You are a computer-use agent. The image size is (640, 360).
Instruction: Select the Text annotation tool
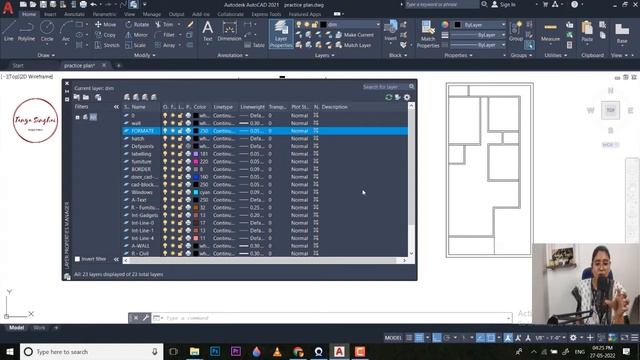click(x=207, y=31)
